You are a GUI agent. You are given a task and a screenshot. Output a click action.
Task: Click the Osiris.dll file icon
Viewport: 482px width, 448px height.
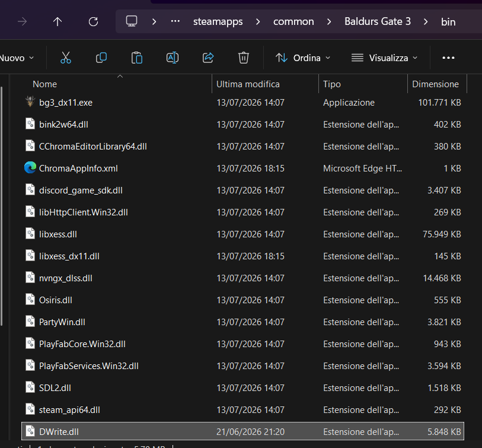point(30,300)
